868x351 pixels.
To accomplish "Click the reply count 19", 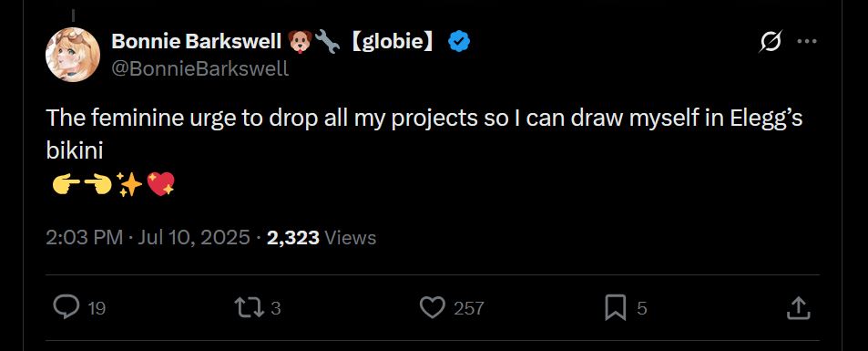I will [x=97, y=308].
